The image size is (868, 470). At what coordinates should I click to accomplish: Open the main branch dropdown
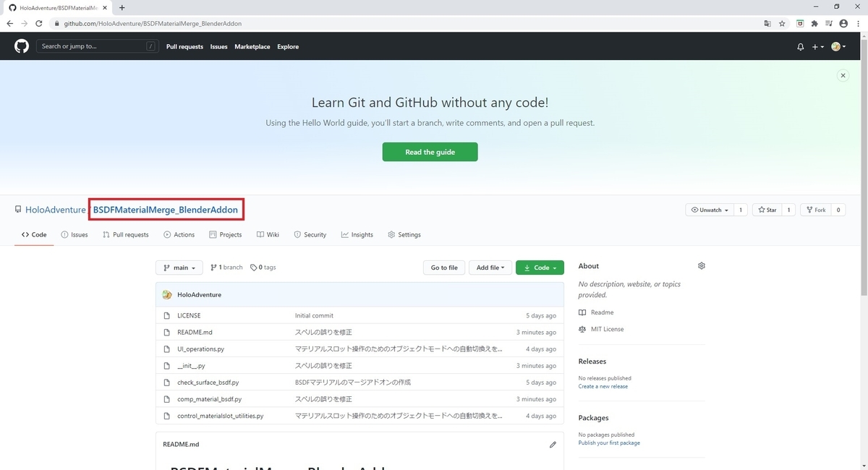coord(179,268)
